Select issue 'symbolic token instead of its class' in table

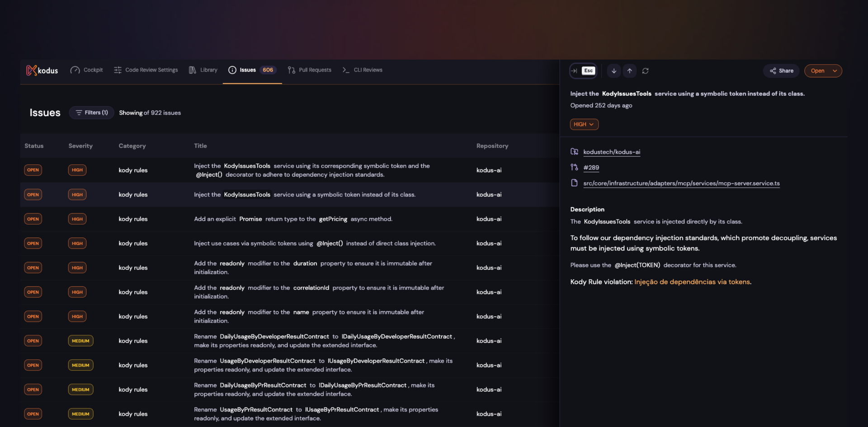pos(305,195)
